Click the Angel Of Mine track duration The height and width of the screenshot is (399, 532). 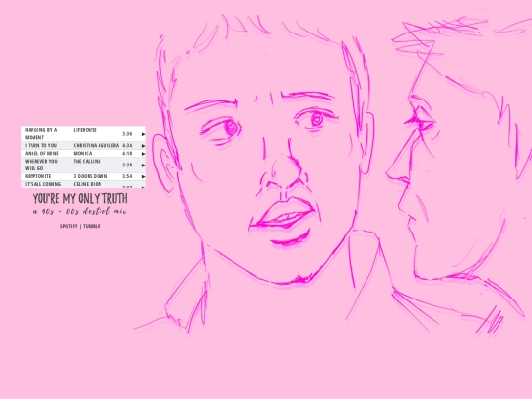127,154
